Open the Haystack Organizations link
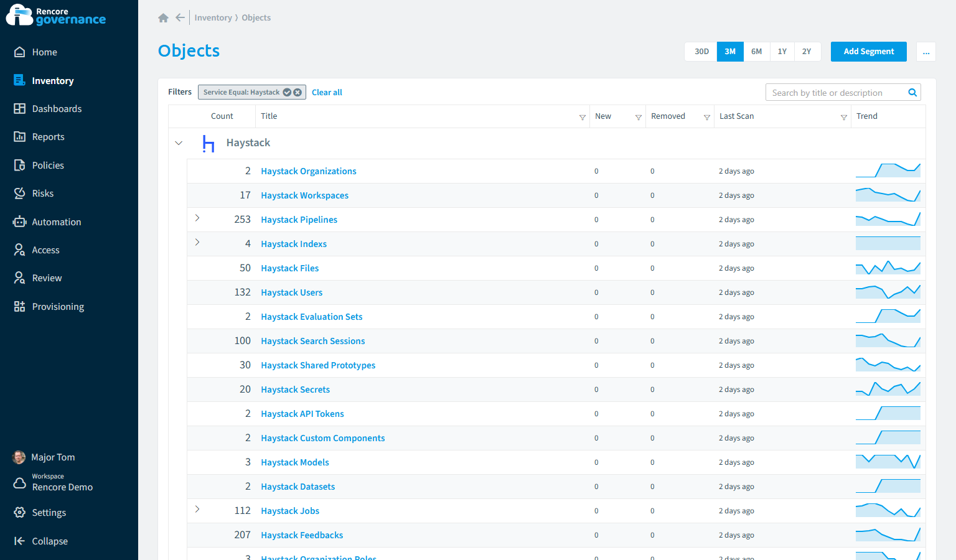Viewport: 956px width, 560px height. pyautogui.click(x=309, y=171)
